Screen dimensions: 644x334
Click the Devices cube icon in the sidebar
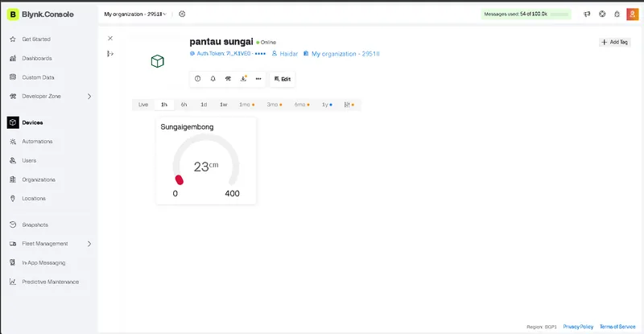13,122
